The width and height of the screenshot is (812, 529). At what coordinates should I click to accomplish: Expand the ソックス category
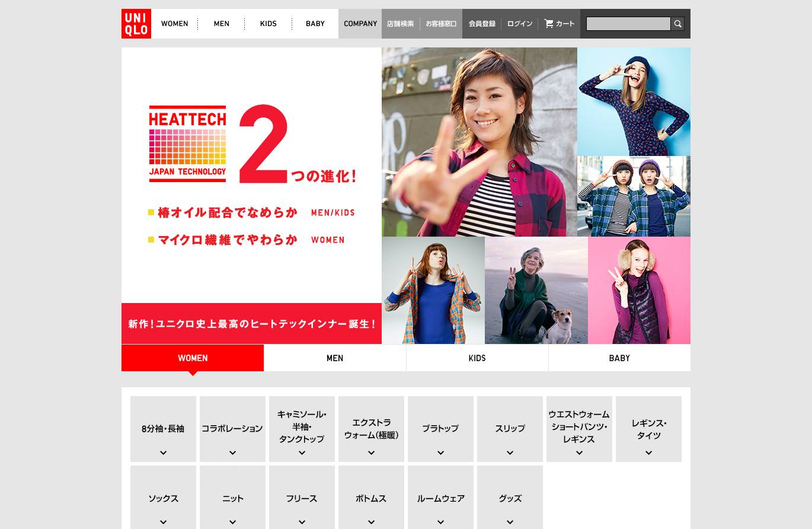163,498
